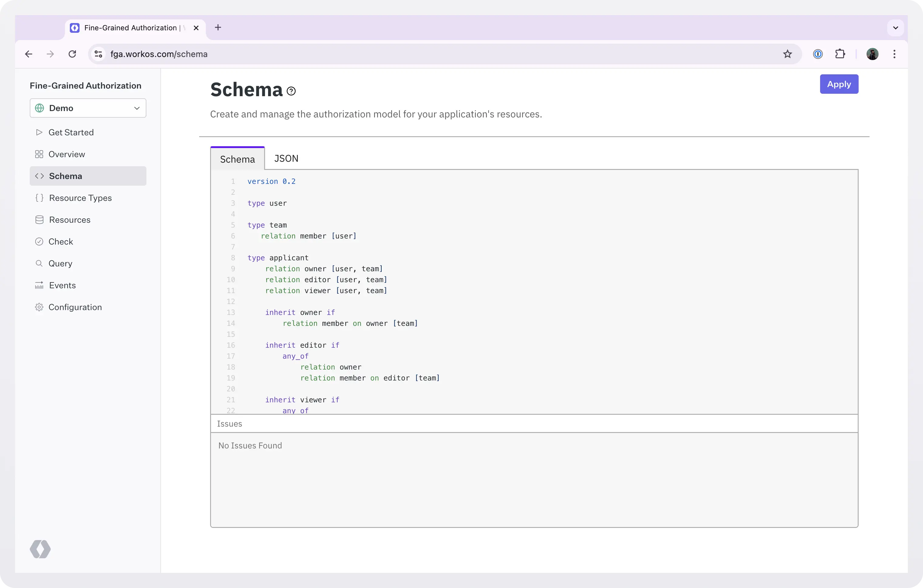The height and width of the screenshot is (588, 923).
Task: Click the Apply button
Action: point(839,84)
